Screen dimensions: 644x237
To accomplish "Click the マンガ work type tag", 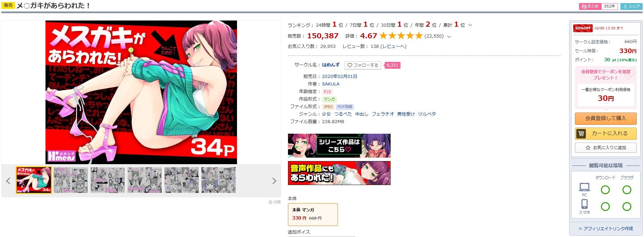I will coord(329,99).
